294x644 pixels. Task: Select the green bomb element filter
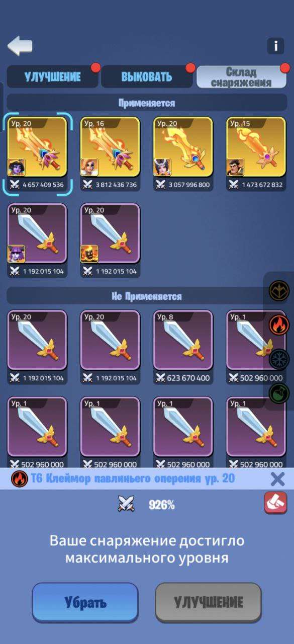279,393
